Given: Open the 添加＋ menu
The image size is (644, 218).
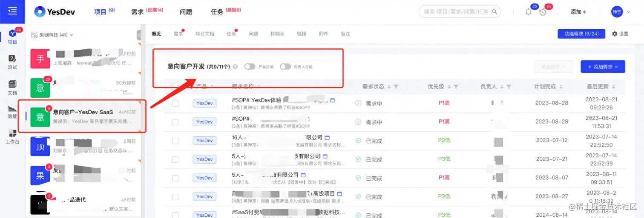Looking at the screenshot, I should 578,12.
